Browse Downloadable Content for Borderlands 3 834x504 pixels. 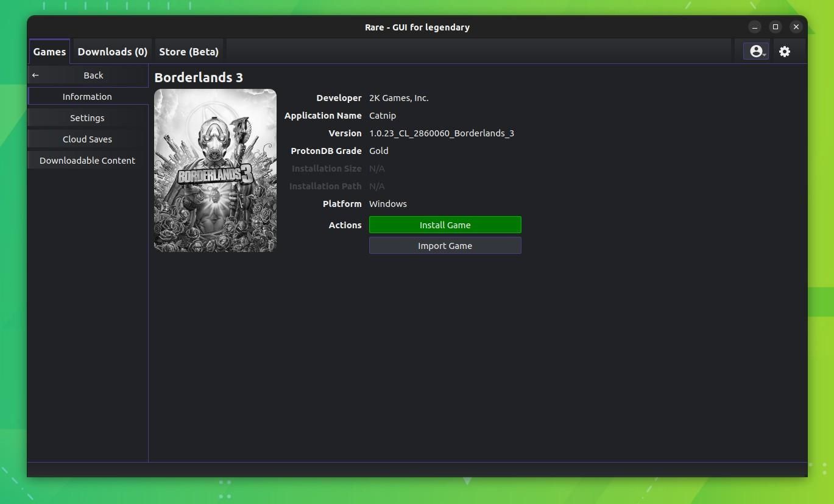87,160
